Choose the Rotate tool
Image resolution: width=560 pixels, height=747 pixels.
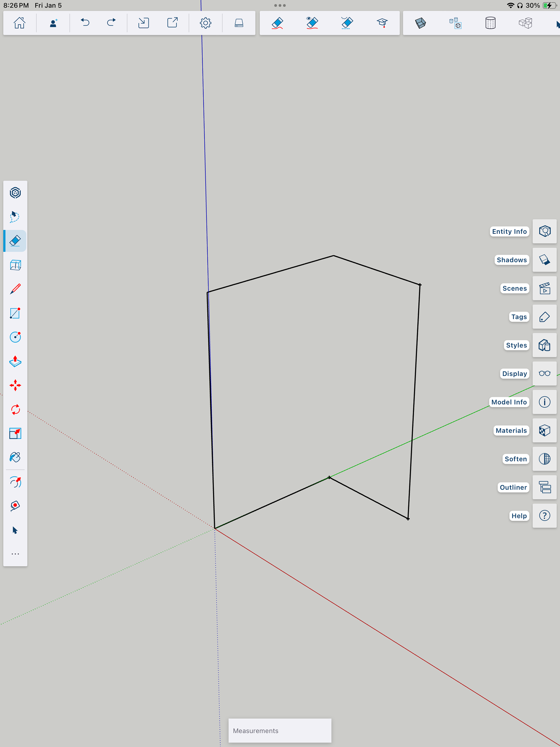click(x=15, y=410)
